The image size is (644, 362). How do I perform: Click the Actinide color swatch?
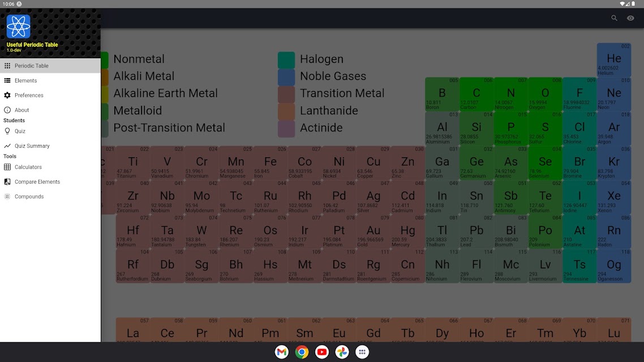click(286, 129)
